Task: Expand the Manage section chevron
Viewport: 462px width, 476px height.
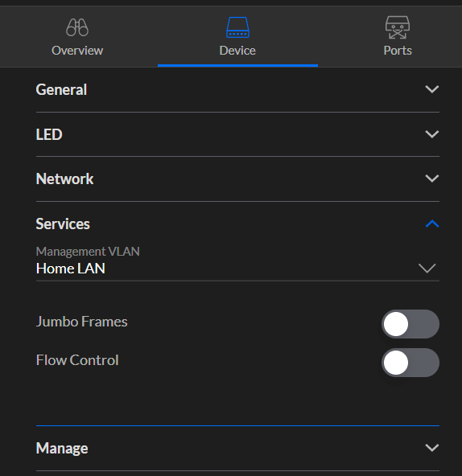Action: (432, 448)
